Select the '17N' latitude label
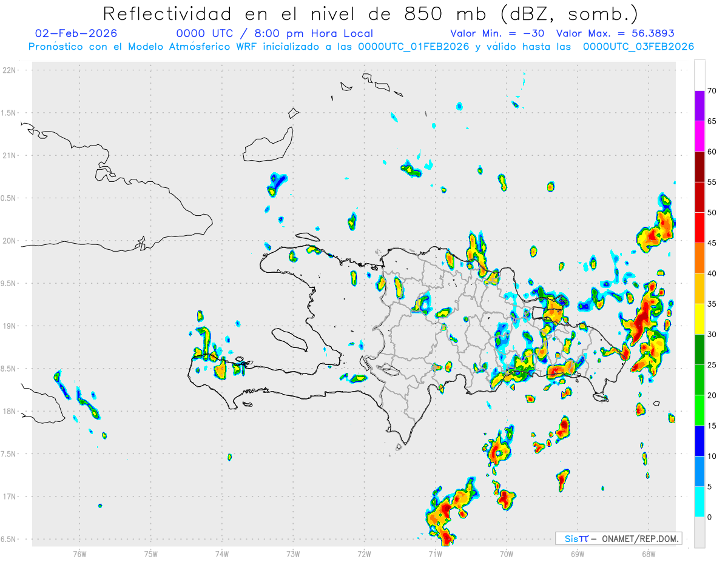Screen dimensions: 728x562 point(10,497)
